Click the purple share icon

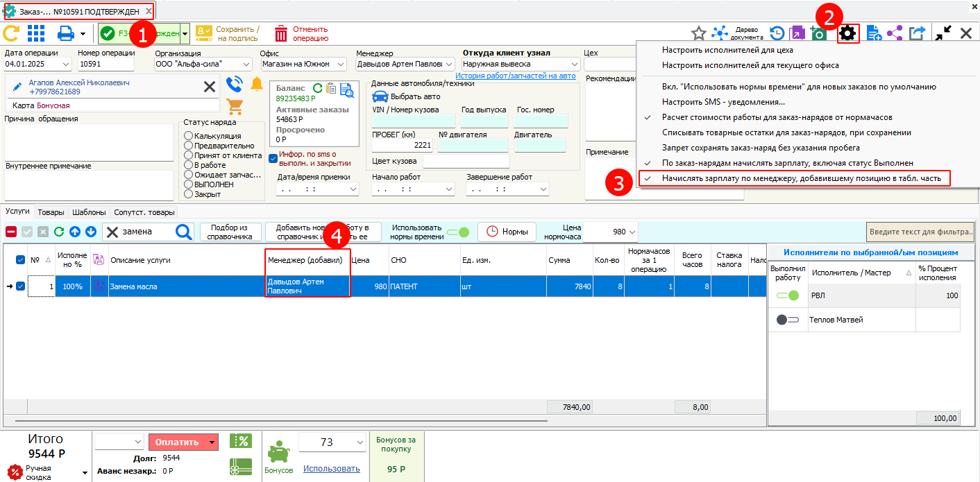coord(895,33)
